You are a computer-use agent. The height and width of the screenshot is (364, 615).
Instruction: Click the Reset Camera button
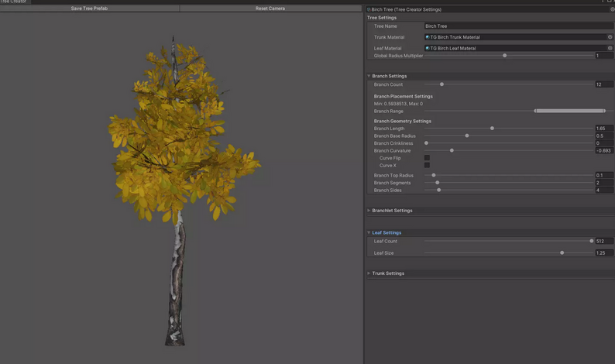click(x=270, y=9)
